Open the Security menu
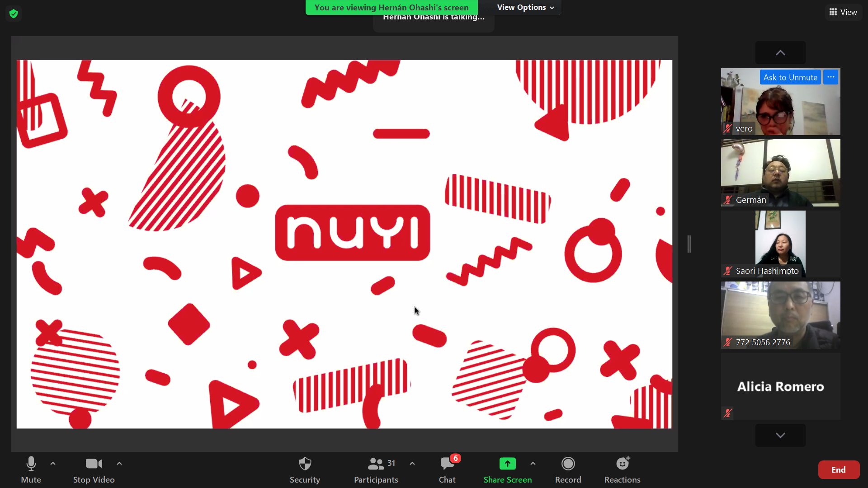 coord(305,470)
